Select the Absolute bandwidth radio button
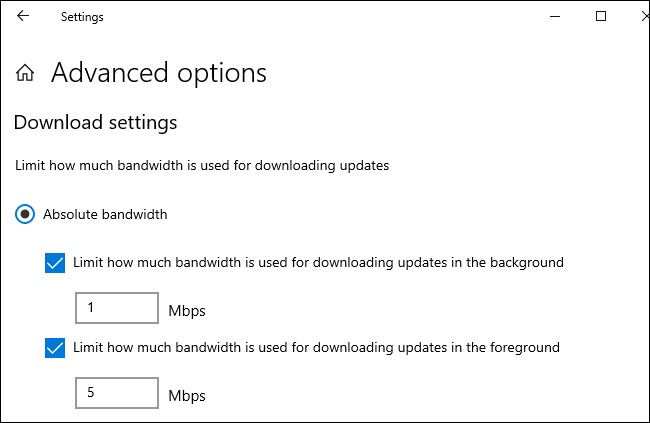Image resolution: width=650 pixels, height=423 pixels. point(25,214)
